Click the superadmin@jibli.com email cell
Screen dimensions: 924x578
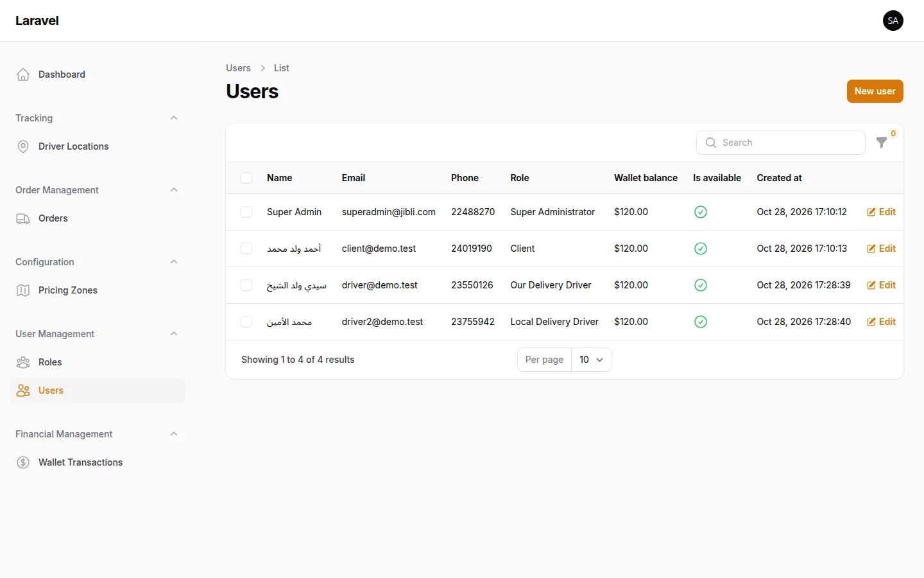coord(389,212)
